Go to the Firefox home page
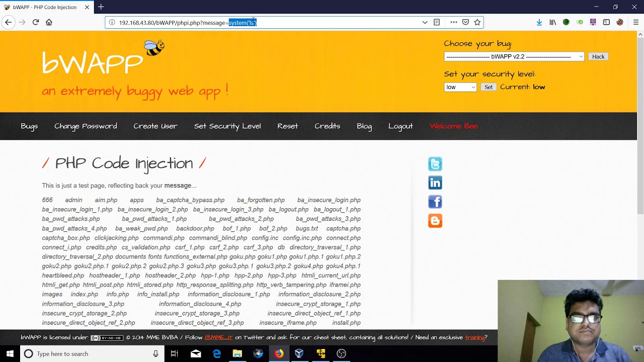The width and height of the screenshot is (644, 362). pyautogui.click(x=49, y=22)
